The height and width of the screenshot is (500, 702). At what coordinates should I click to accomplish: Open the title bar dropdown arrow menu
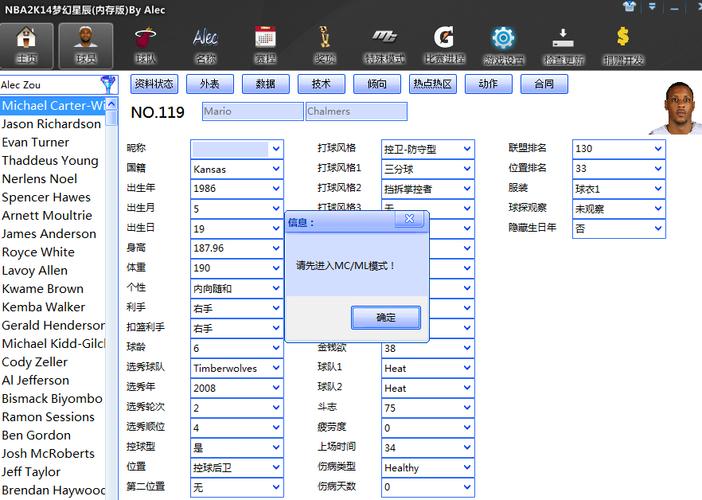(x=652, y=7)
